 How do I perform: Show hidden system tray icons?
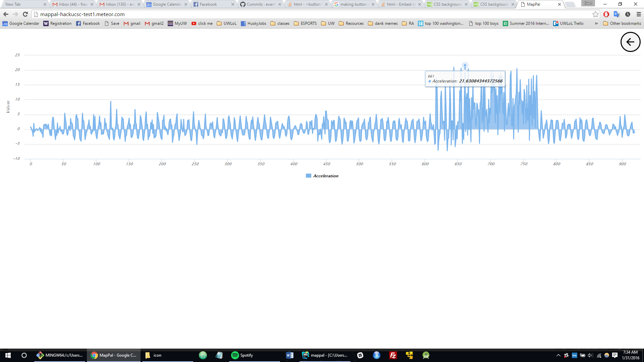tap(558, 355)
